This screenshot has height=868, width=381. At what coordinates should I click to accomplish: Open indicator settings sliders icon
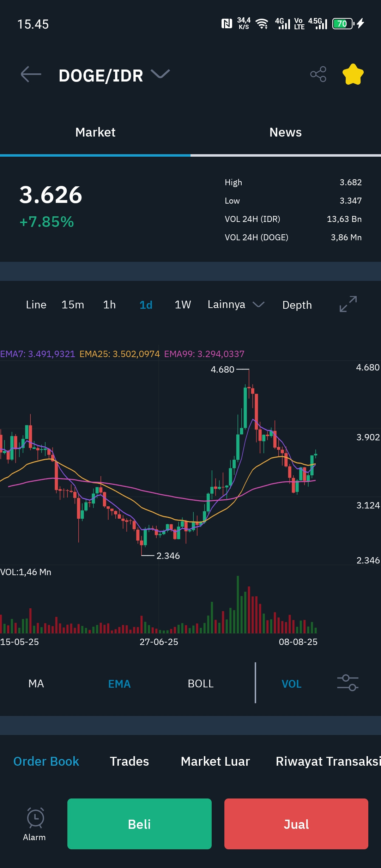point(347,683)
